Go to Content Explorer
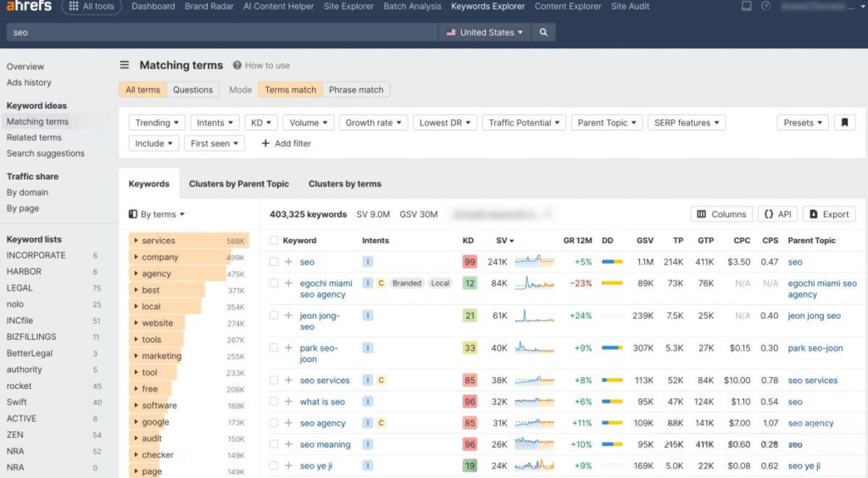Viewport: 868px width, 478px height. 568,6
